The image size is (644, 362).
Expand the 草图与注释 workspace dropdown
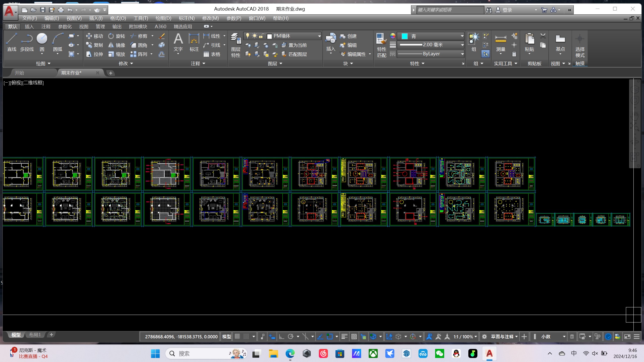point(516,337)
